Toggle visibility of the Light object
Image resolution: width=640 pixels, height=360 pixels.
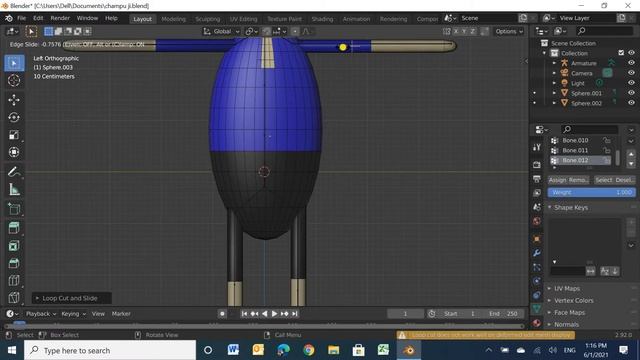(631, 83)
